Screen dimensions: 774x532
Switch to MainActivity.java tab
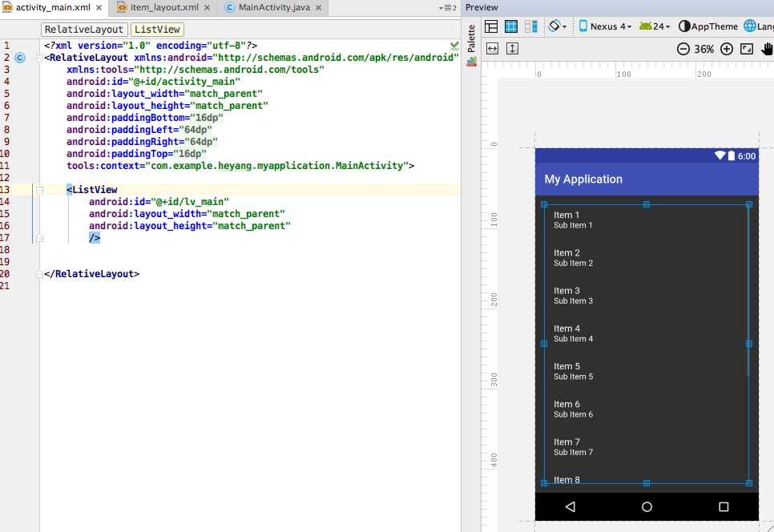273,7
